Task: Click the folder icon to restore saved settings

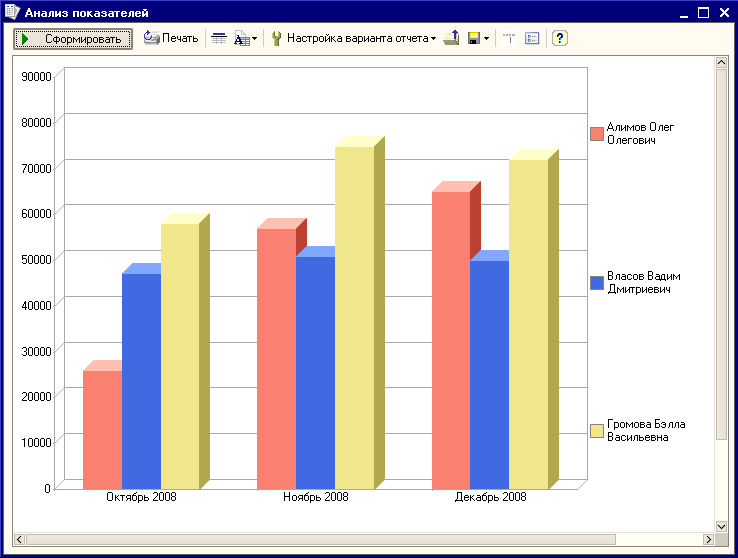Action: click(x=451, y=38)
